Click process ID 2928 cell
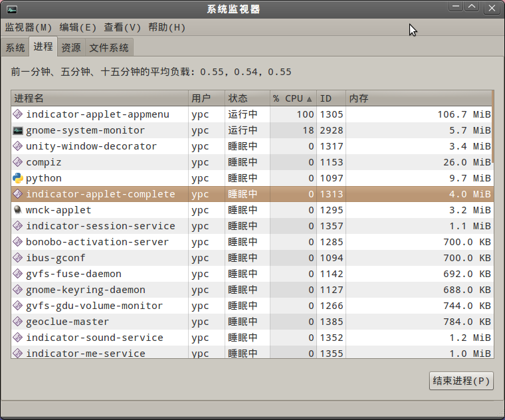This screenshot has width=505, height=420. pyautogui.click(x=332, y=130)
